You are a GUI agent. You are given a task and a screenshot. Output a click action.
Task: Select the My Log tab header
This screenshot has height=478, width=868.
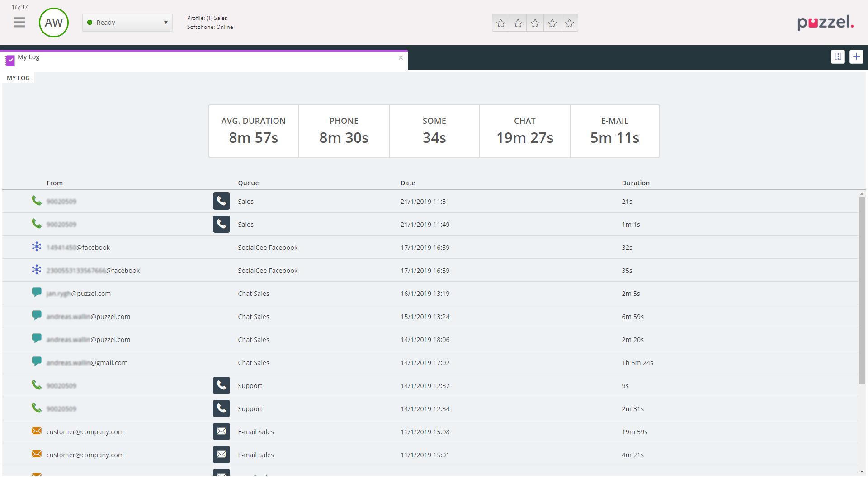(x=28, y=57)
